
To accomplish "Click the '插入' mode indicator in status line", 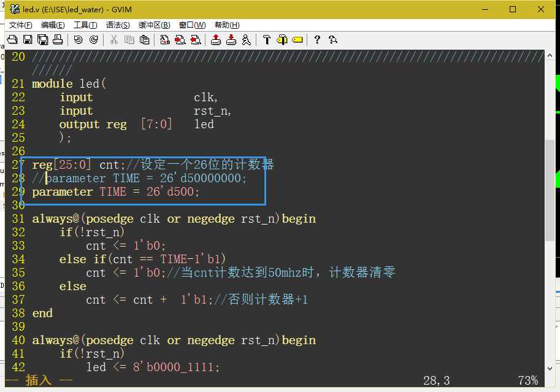I will click(39, 380).
